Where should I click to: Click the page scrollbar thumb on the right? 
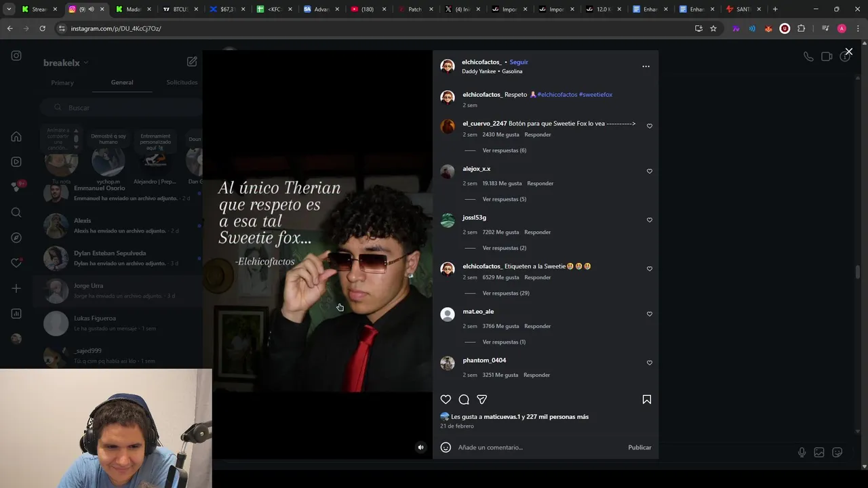tap(858, 272)
